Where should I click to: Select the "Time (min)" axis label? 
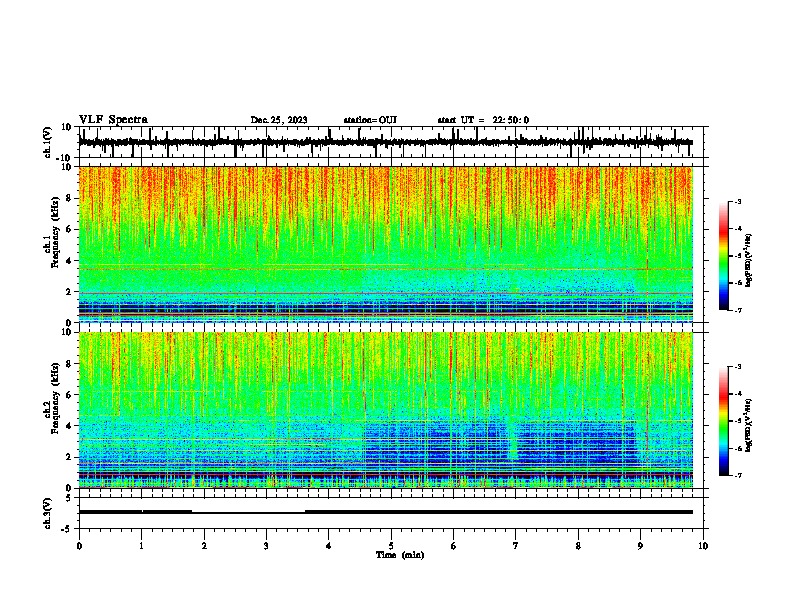[400, 555]
